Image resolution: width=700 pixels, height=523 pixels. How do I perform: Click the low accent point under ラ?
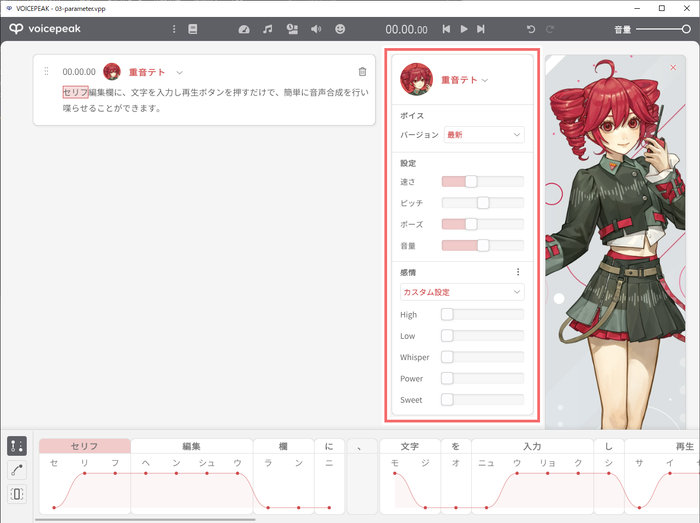[268, 507]
